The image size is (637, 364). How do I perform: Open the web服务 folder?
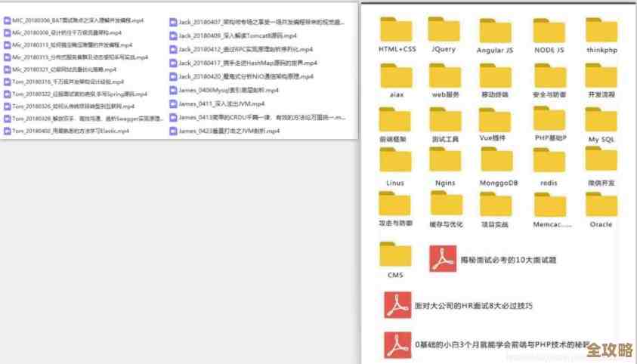445,76
